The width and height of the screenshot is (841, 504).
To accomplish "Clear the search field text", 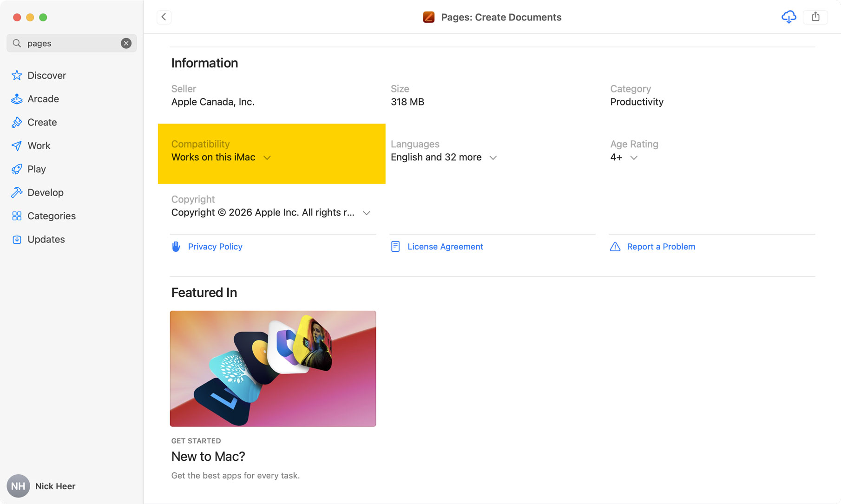I will [126, 43].
